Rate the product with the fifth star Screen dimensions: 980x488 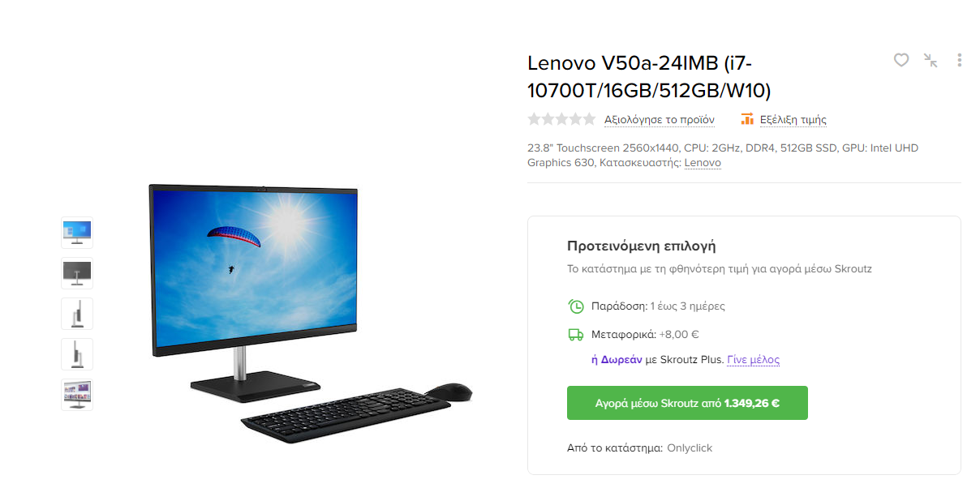tap(589, 119)
